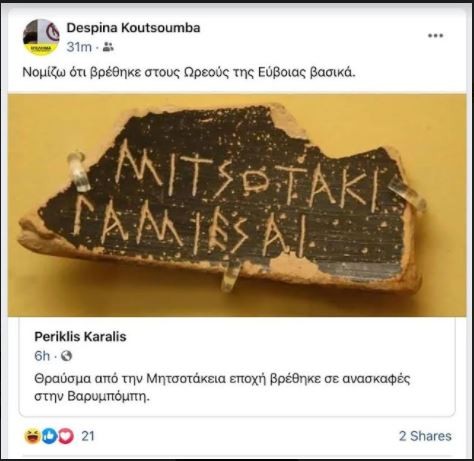The width and height of the screenshot is (474, 461).
Task: Open Periklis Karalis's profile link
Action: [80, 337]
